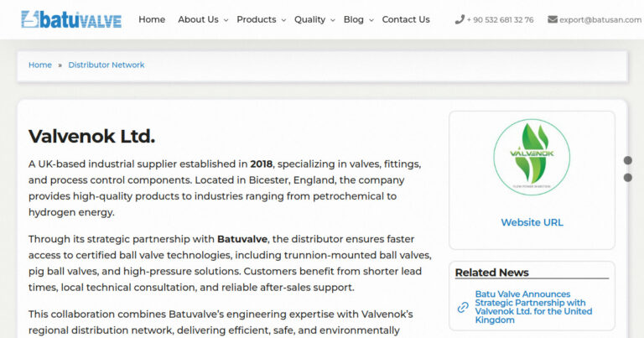This screenshot has height=338, width=644.
Task: Go to the Contact Us page
Action: coord(406,19)
